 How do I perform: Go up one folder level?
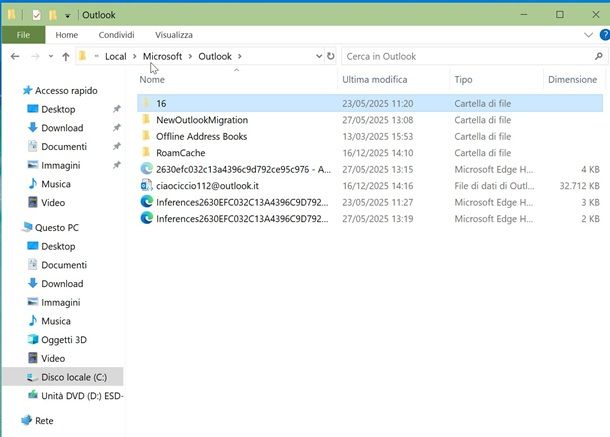coord(66,57)
